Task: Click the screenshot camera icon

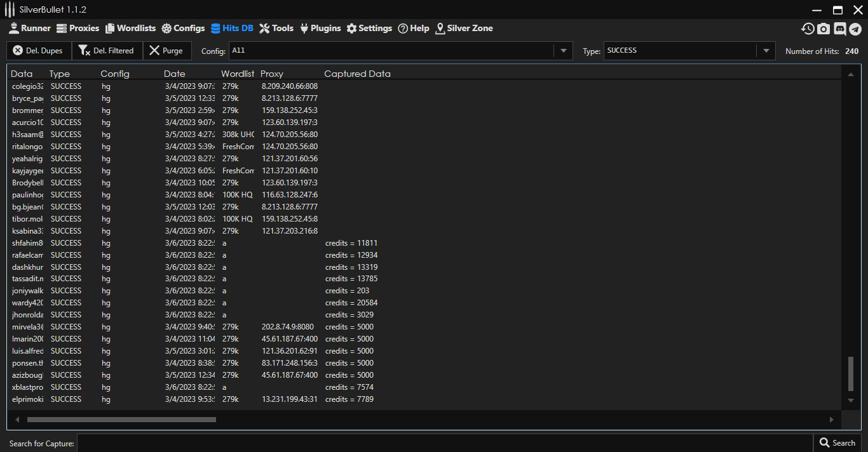Action: coord(824,29)
